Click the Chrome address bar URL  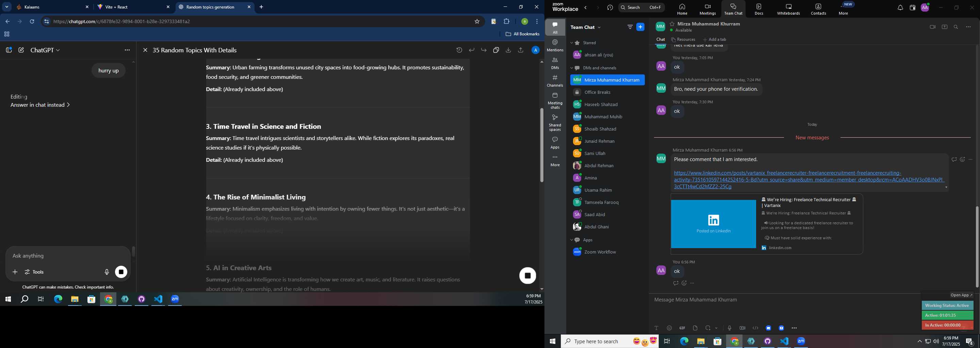click(122, 22)
